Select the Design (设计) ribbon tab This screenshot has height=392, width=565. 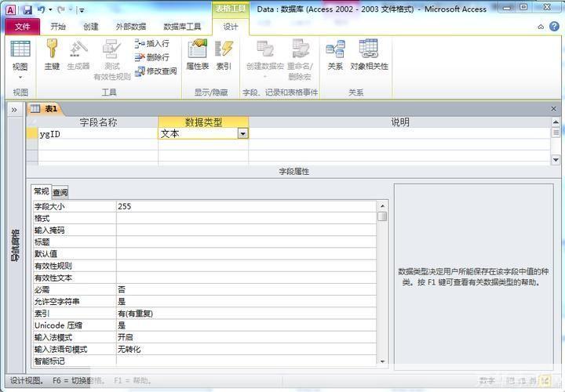231,27
